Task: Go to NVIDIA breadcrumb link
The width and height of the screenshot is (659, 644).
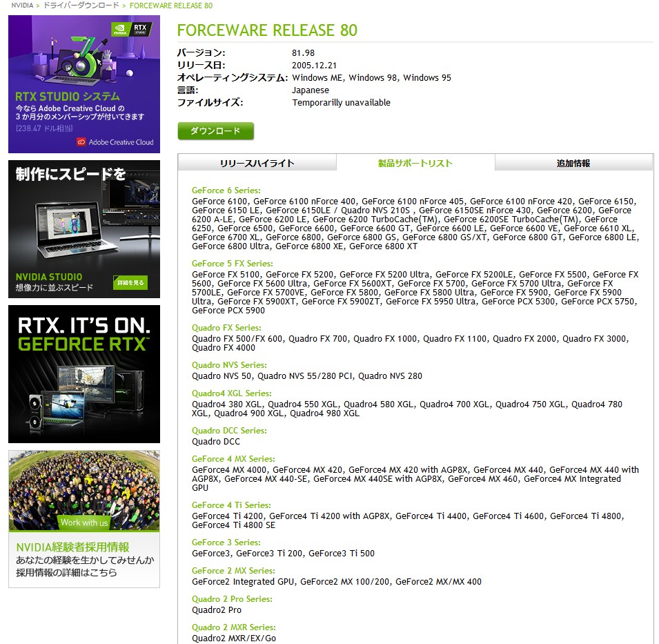Action: click(22, 6)
